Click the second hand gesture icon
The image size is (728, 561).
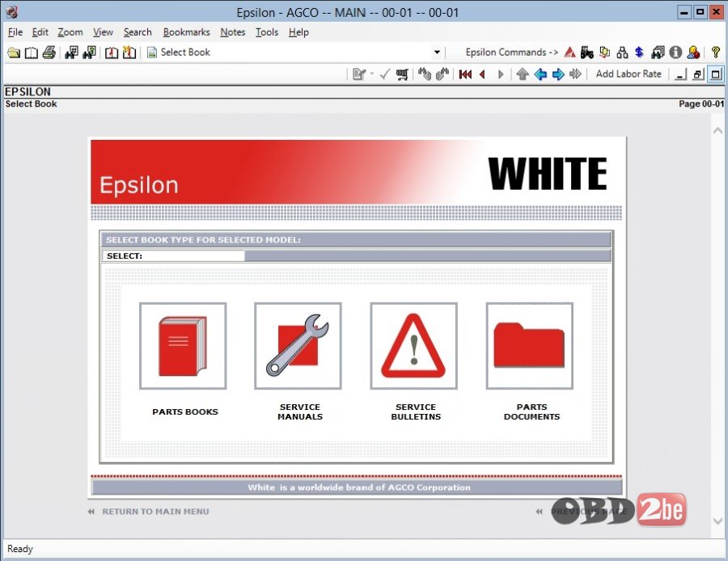pyautogui.click(x=442, y=74)
